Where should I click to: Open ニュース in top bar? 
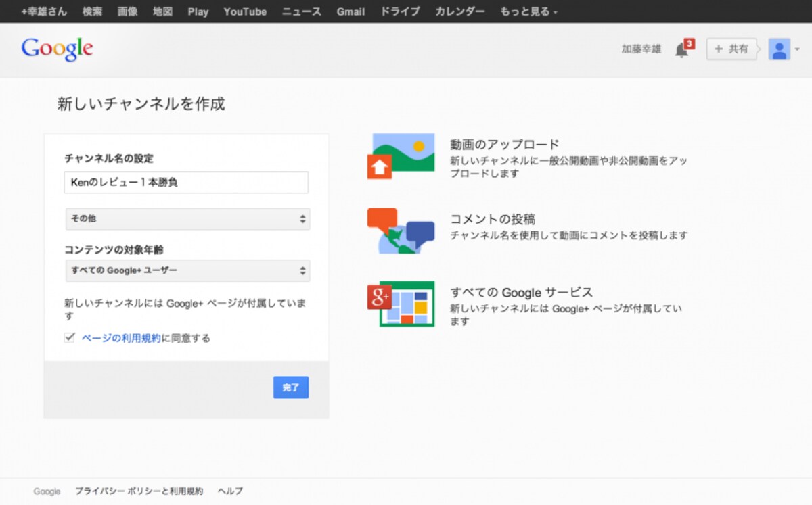[x=301, y=11]
